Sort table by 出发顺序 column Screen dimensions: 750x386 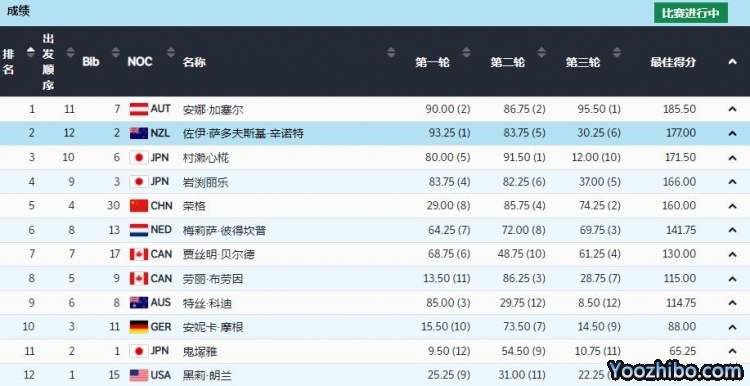tap(70, 52)
